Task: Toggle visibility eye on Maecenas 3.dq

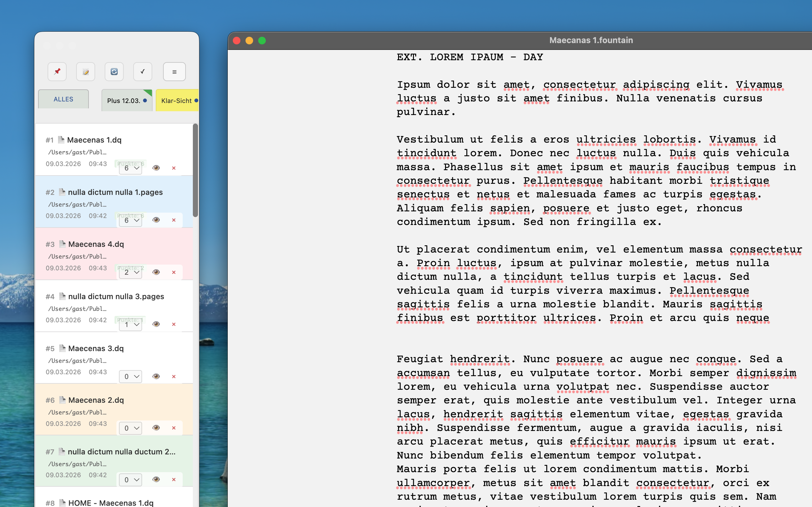Action: point(156,376)
